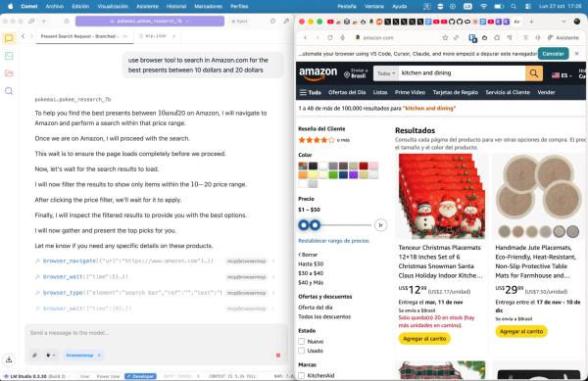The image size is (588, 381).
Task: Click the attach-file paperclip in the message box
Action: [x=34, y=355]
